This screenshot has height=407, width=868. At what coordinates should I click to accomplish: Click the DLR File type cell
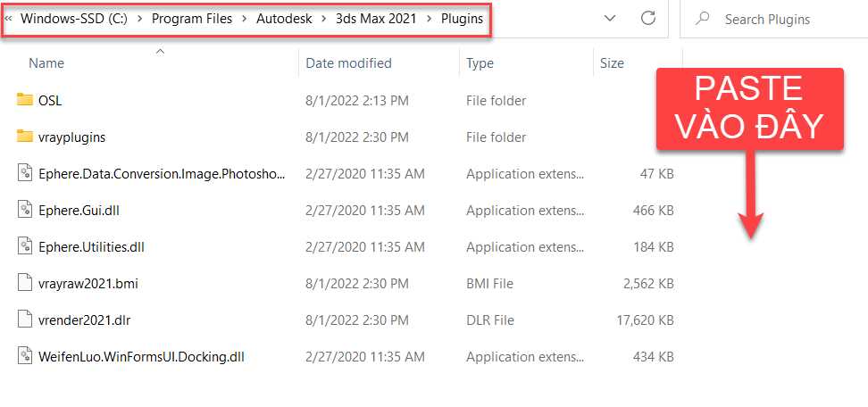490,320
